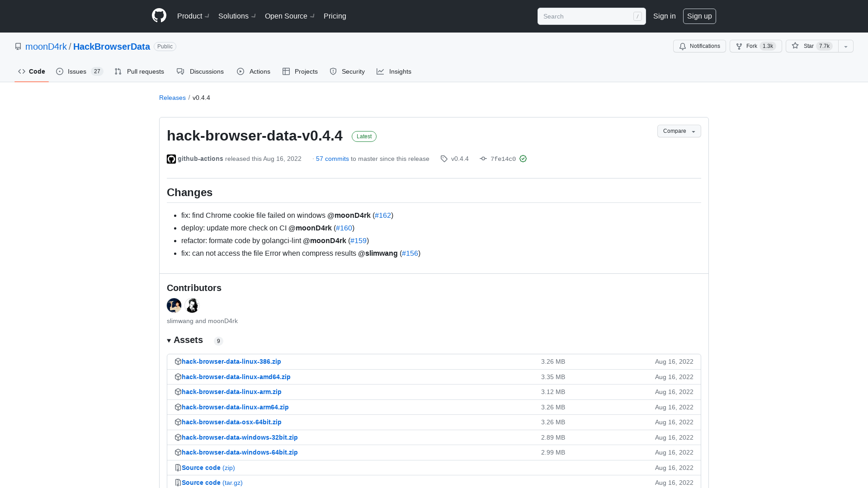
Task: Switch to the Actions tab
Action: pyautogui.click(x=254, y=71)
